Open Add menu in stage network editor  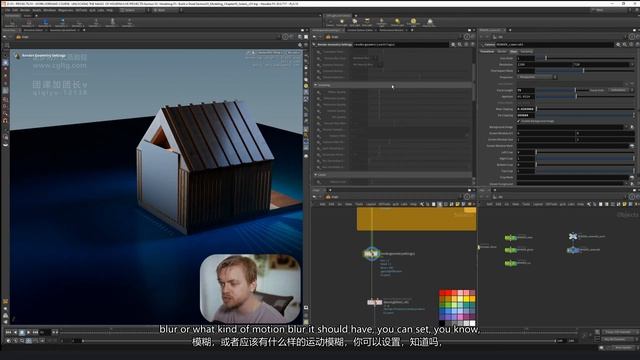tap(322, 204)
